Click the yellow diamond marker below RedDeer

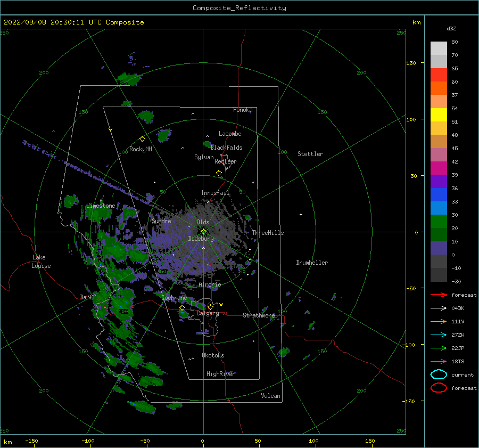[219, 173]
